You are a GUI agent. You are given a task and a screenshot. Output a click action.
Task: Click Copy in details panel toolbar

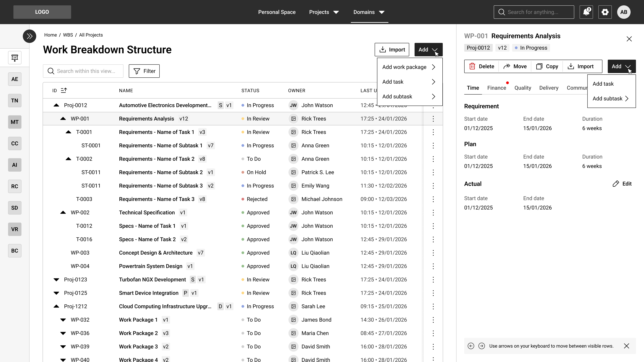coord(547,67)
